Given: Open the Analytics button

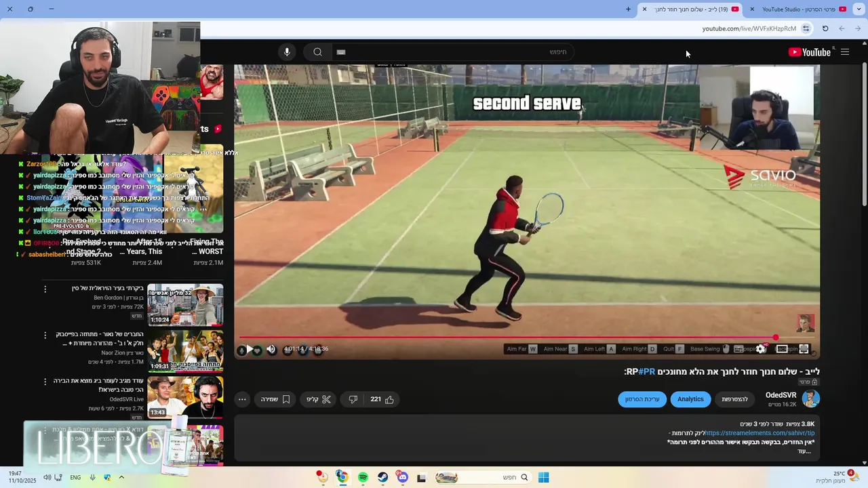Looking at the screenshot, I should point(690,399).
